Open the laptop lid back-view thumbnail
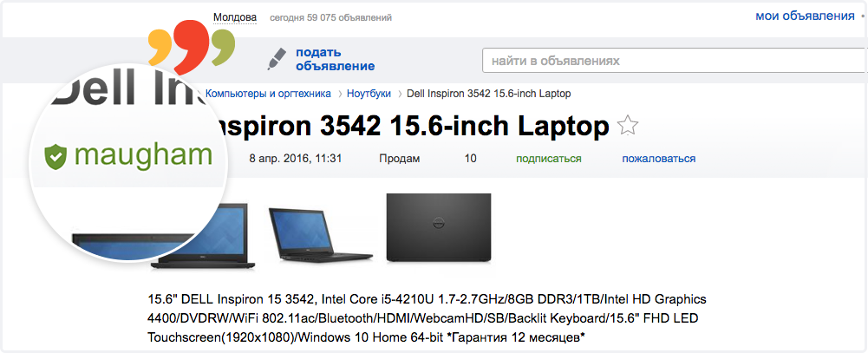 tap(439, 227)
